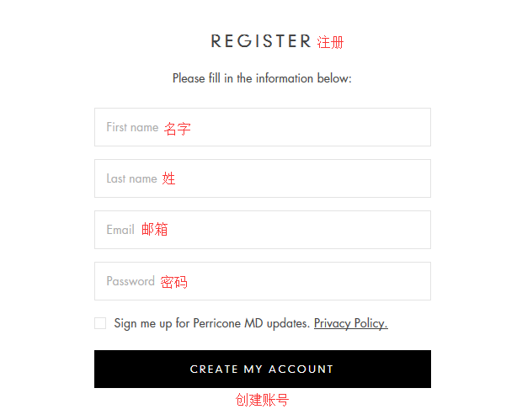Image resolution: width=522 pixels, height=420 pixels.
Task: Click the 'Email' placeholder text
Action: (x=120, y=230)
